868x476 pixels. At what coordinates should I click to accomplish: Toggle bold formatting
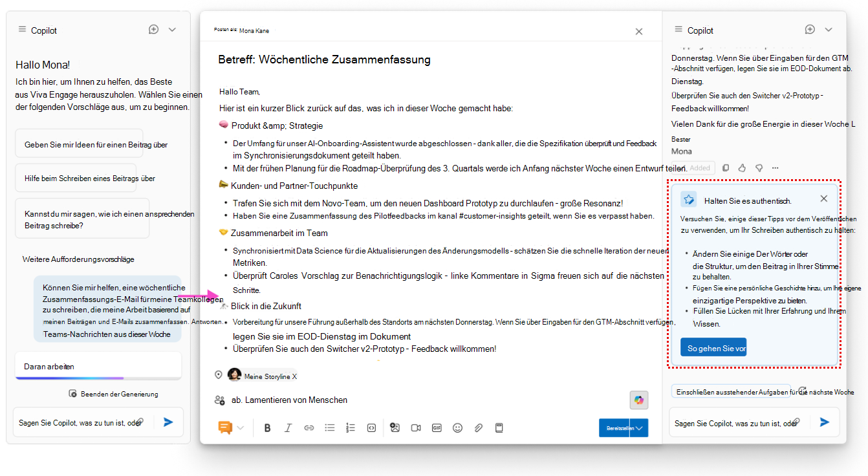268,427
